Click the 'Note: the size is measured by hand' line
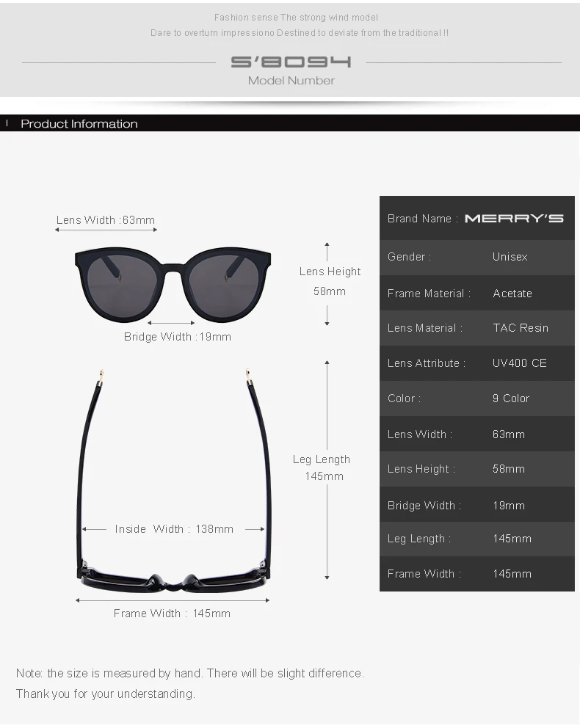 point(190,673)
